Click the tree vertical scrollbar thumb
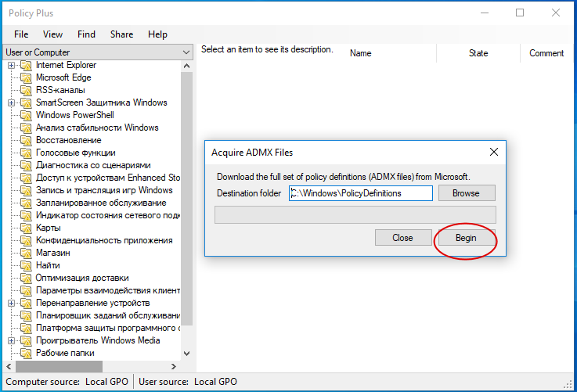The width and height of the screenshot is (577, 392). [186, 199]
